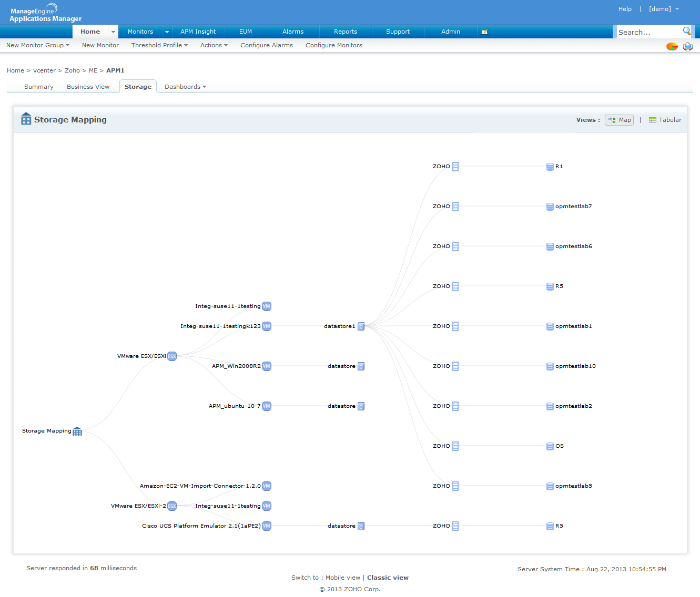Click the datastore icon in the Cisco UCS row
Screen dimensions: 700x597
[361, 526]
